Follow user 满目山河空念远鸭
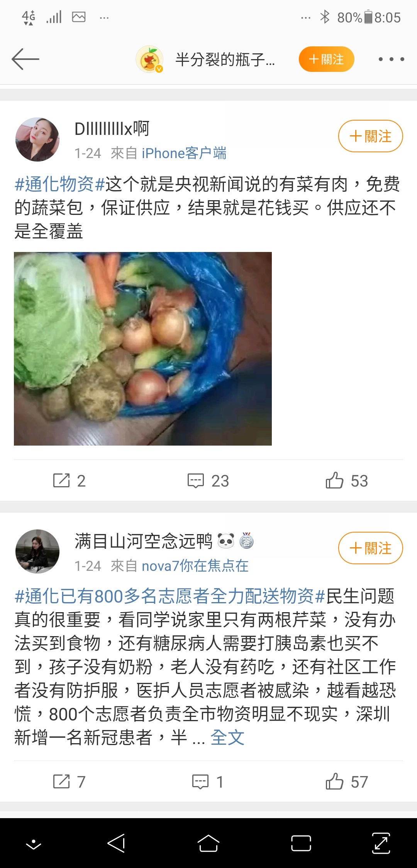417x868 pixels. pos(371,548)
